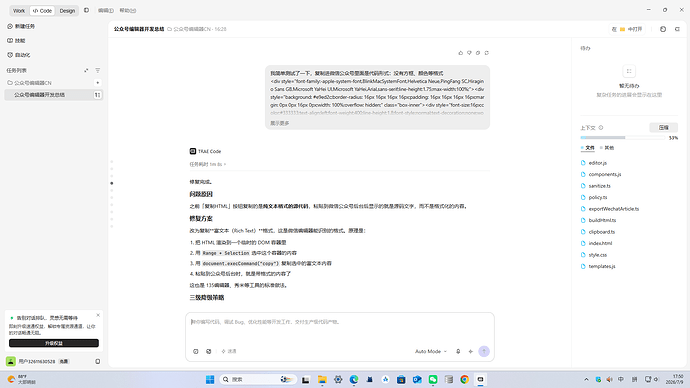This screenshot has height=388, width=690.
Task: Toggle sidebar icon beside the Design tab
Action: 86,10
